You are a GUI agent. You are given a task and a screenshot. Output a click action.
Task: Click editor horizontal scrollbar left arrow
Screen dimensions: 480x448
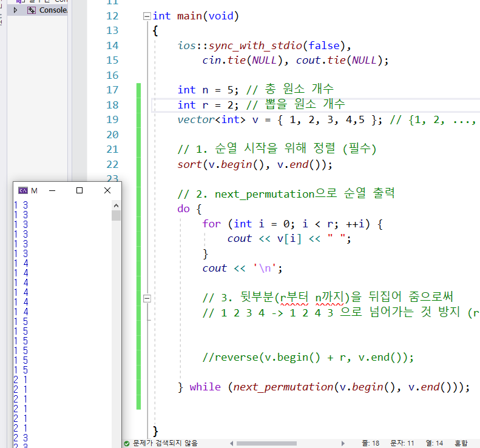pyautogui.click(x=231, y=443)
